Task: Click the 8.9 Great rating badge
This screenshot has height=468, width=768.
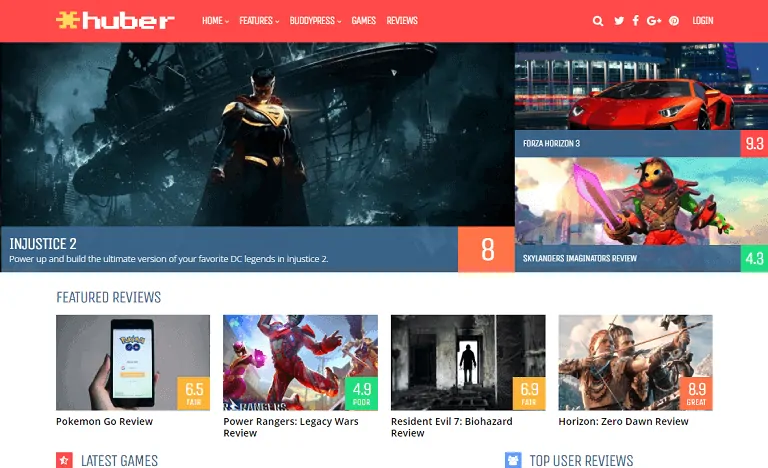Action: (696, 394)
